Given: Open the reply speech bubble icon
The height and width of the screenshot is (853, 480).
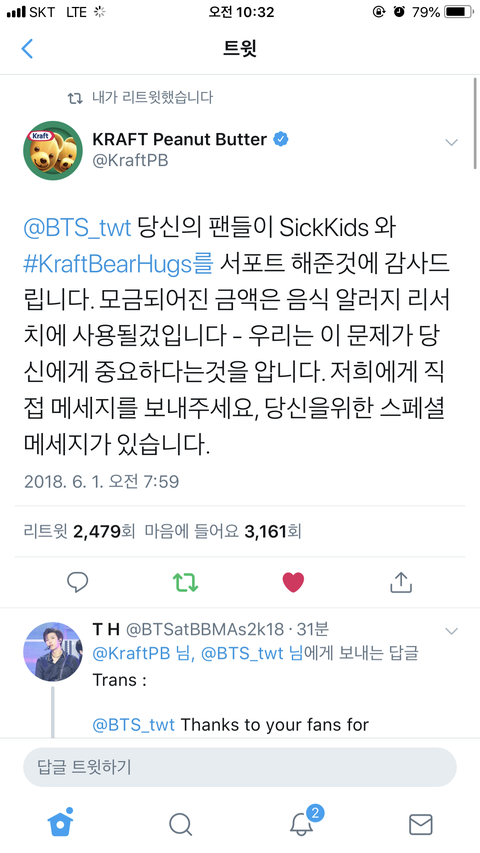Looking at the screenshot, I should click(x=77, y=582).
